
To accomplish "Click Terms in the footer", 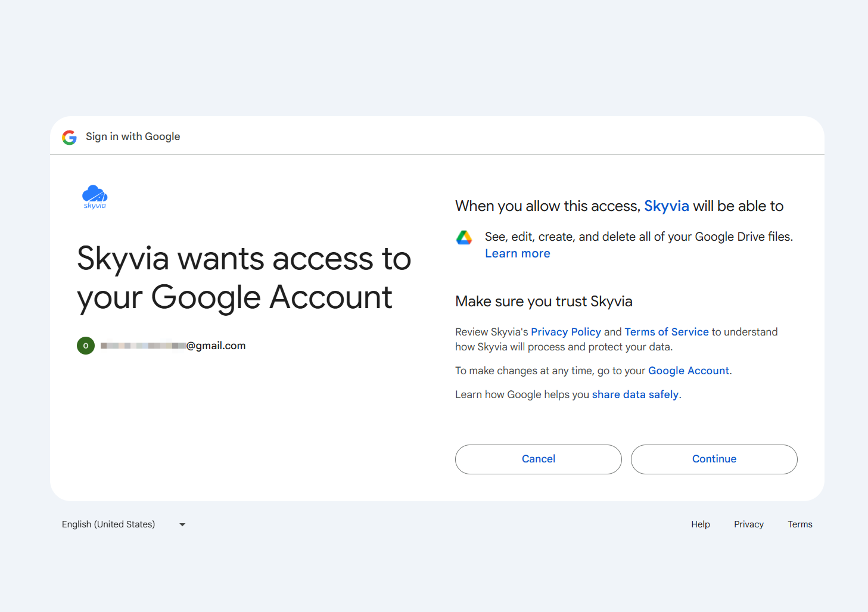I will 800,524.
